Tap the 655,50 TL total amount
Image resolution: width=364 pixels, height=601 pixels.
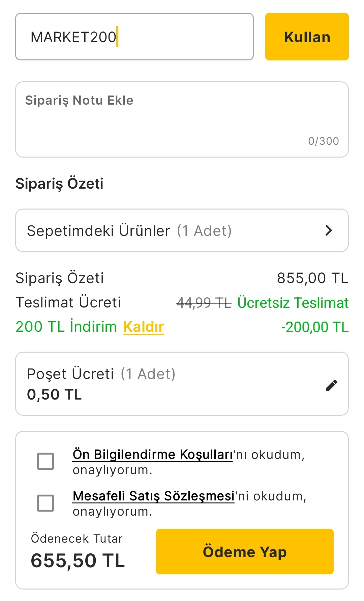point(78,561)
